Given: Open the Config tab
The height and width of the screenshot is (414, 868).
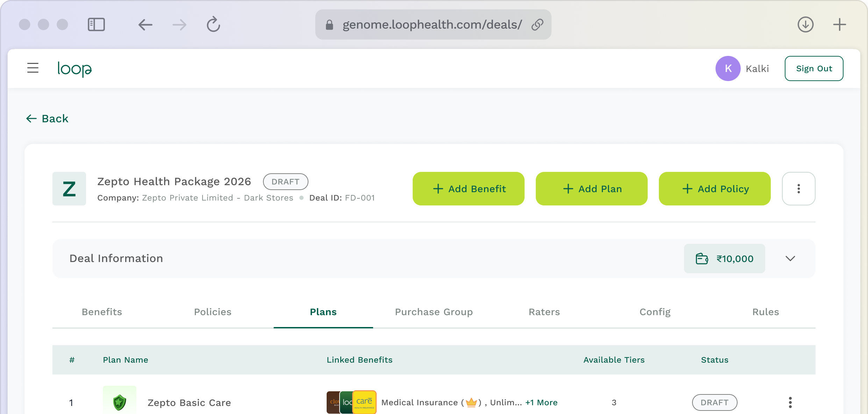Looking at the screenshot, I should [655, 312].
